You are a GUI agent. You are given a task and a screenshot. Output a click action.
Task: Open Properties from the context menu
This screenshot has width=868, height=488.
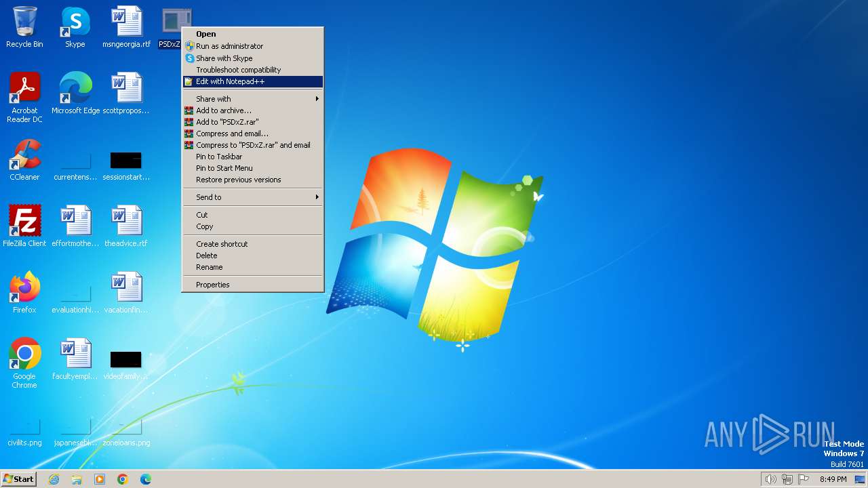pyautogui.click(x=253, y=285)
